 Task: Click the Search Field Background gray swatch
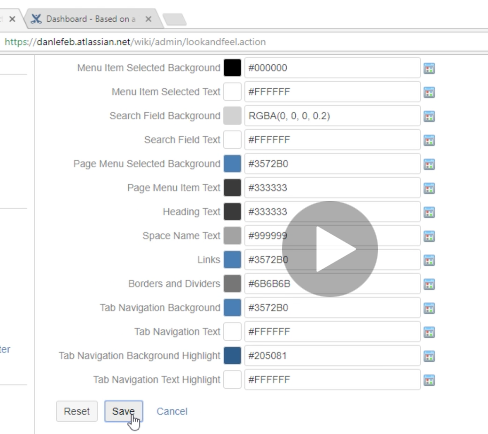coord(232,116)
